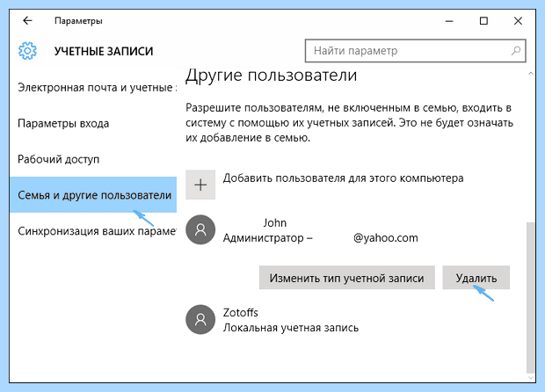Click the magnifier search icon
545x392 pixels.
click(x=516, y=51)
